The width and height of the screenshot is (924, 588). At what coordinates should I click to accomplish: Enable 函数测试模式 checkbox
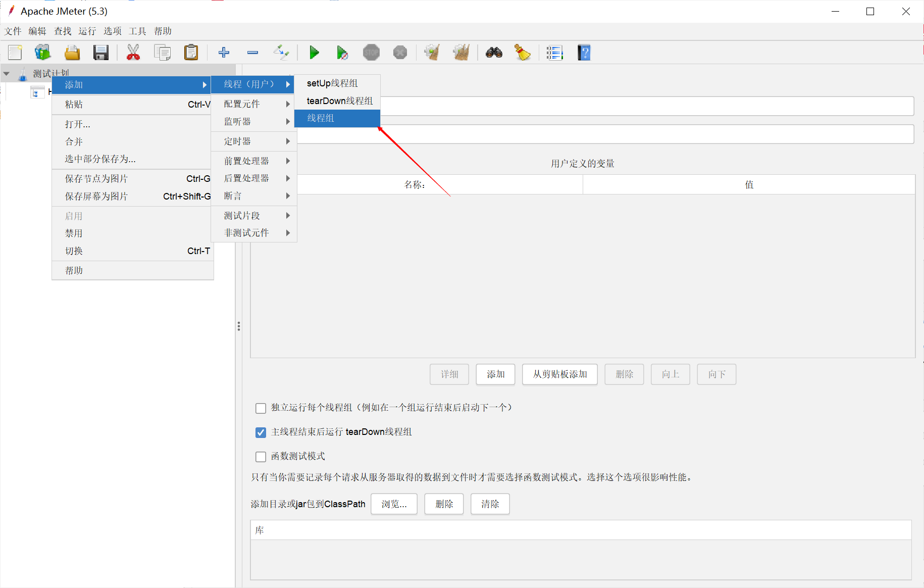261,457
